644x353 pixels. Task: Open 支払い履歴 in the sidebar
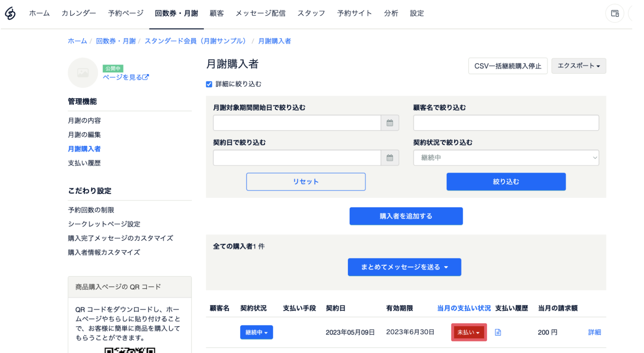click(x=84, y=163)
